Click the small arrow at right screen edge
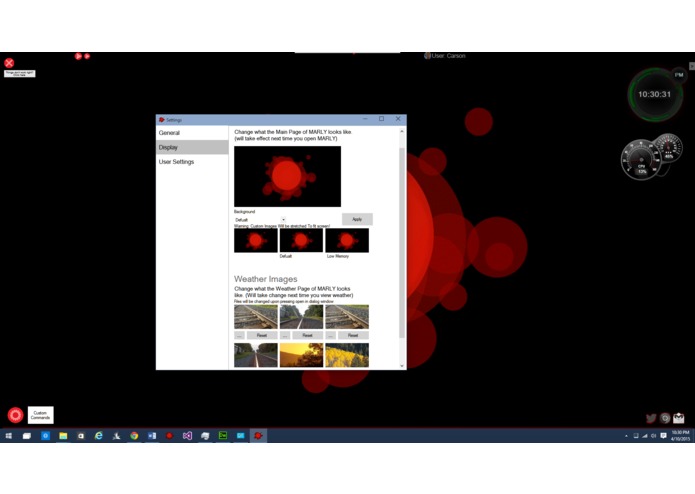 click(x=692, y=66)
